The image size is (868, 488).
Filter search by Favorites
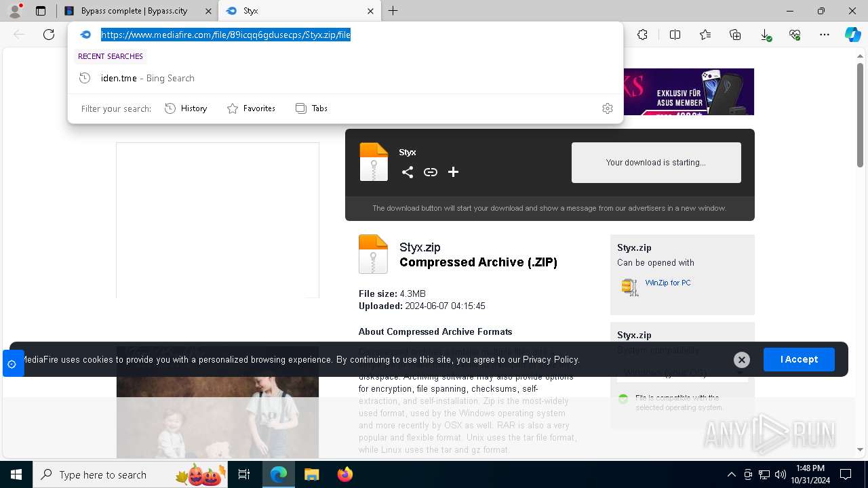click(251, 108)
